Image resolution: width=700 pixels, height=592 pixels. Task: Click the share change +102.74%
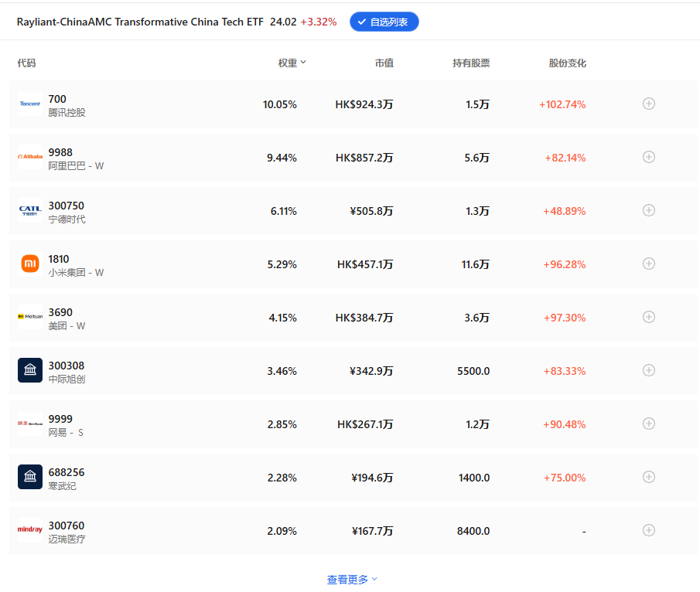point(562,104)
